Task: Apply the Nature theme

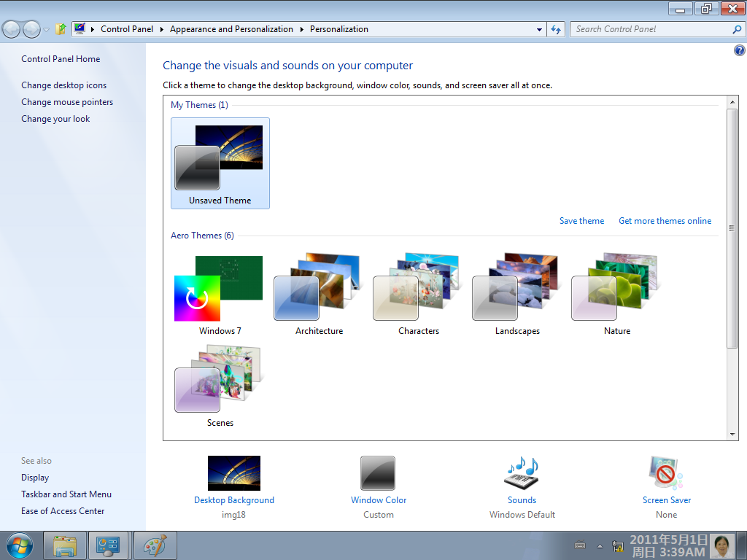Action: click(x=617, y=295)
